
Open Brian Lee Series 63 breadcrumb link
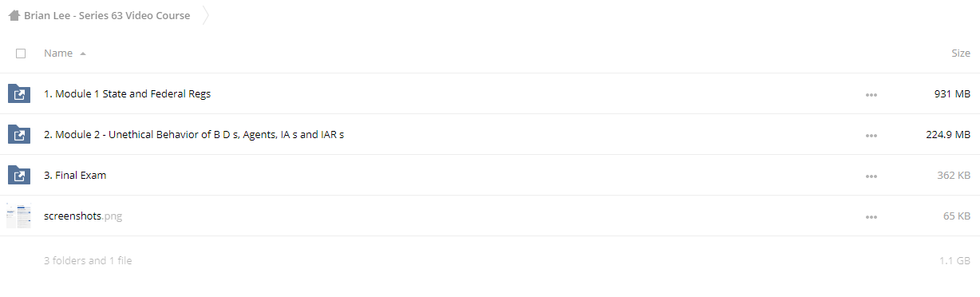[x=107, y=15]
